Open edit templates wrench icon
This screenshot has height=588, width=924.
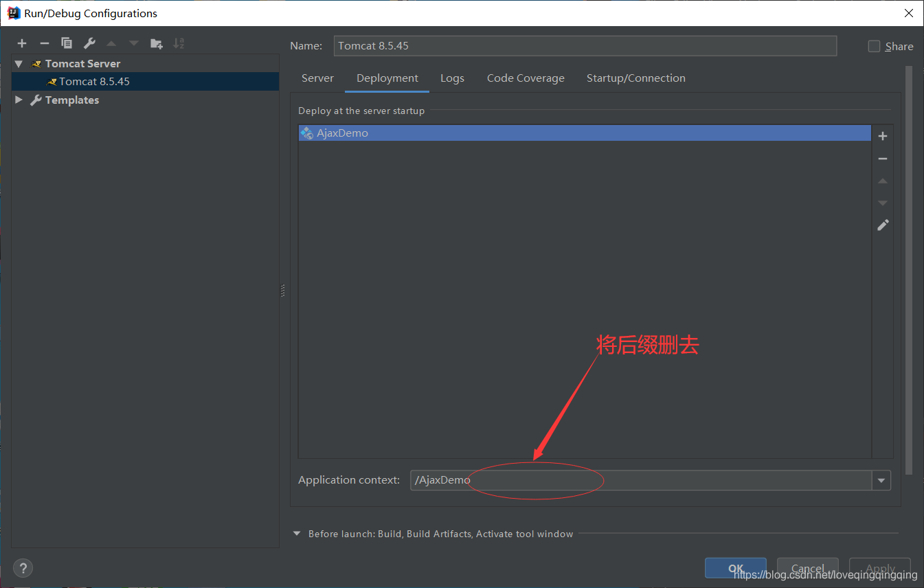[x=89, y=43]
